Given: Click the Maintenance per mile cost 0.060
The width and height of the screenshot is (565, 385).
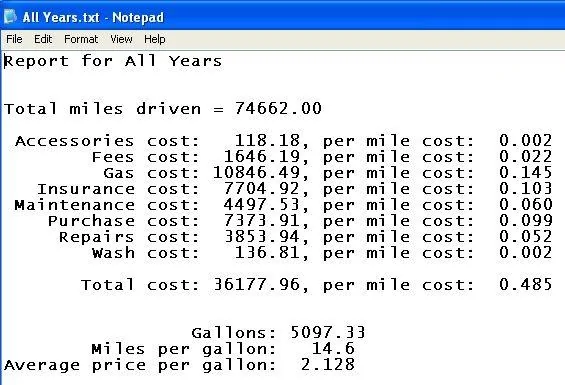Looking at the screenshot, I should tap(525, 204).
